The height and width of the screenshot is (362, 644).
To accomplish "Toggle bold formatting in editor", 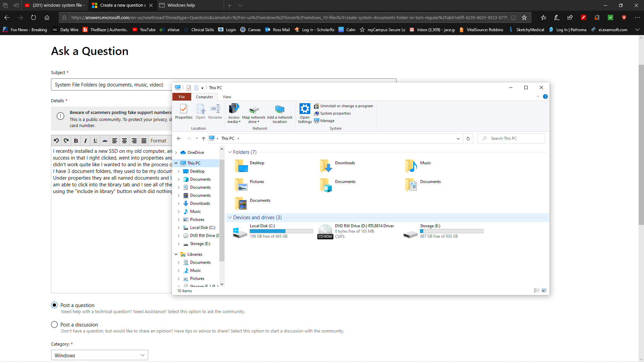I will click(76, 141).
